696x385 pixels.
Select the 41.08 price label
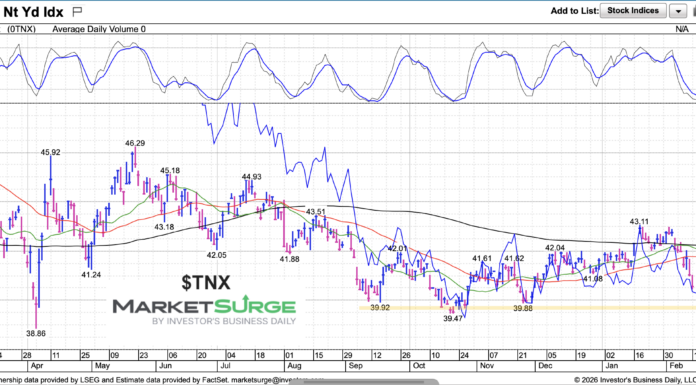[x=593, y=278]
